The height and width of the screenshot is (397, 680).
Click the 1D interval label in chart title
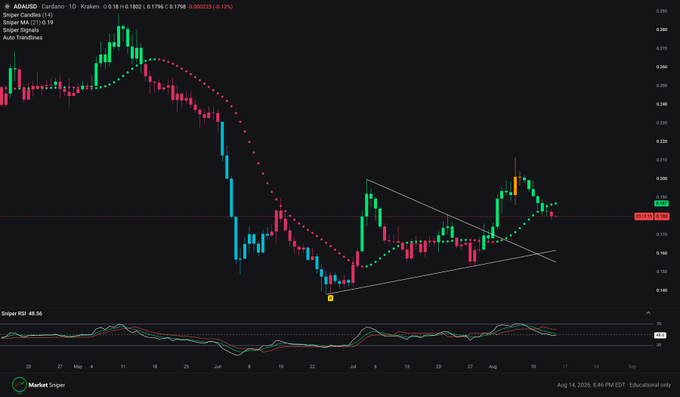[72, 7]
